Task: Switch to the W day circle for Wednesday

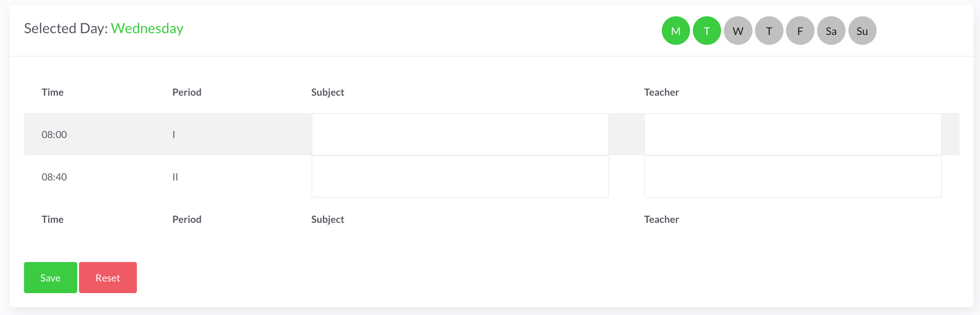Action: (x=738, y=31)
